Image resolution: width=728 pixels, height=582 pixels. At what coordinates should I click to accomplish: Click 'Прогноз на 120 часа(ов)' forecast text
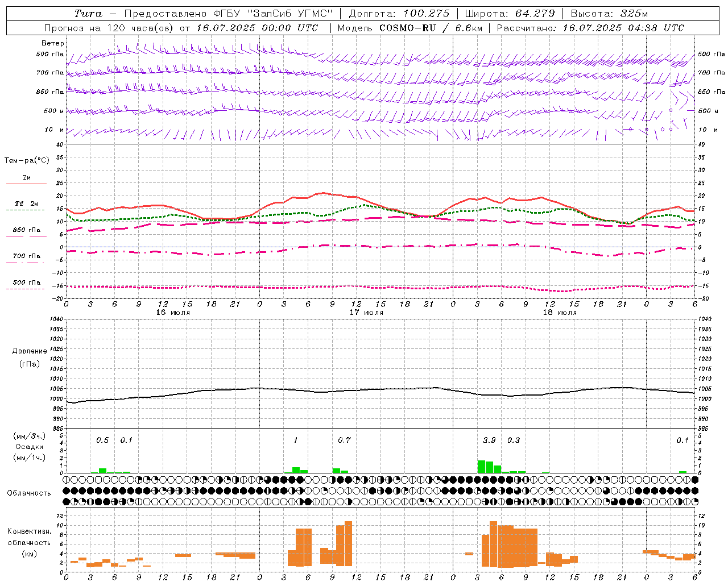point(110,28)
